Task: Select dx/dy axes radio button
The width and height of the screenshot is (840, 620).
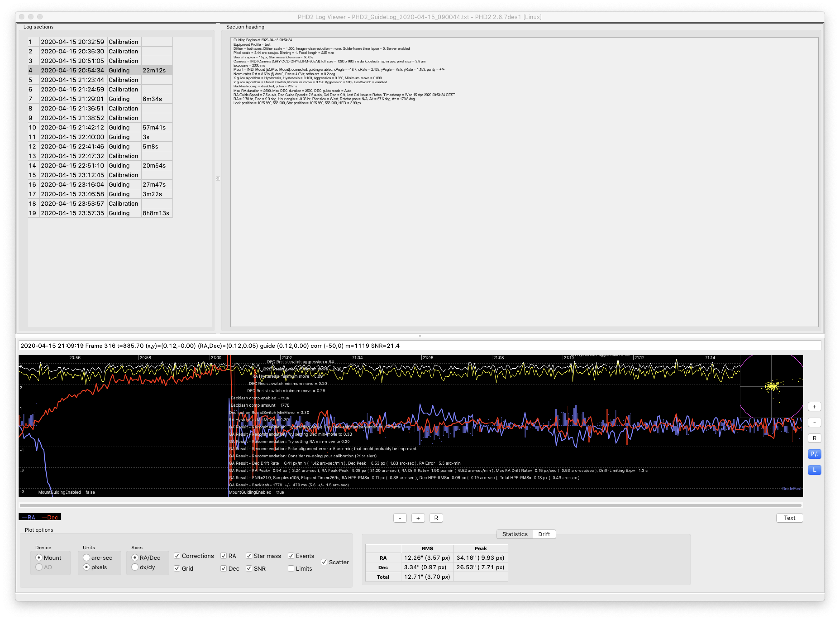Action: [135, 567]
